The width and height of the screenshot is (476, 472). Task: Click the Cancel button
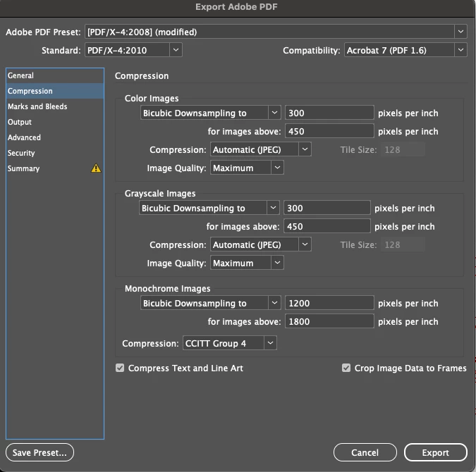point(365,452)
